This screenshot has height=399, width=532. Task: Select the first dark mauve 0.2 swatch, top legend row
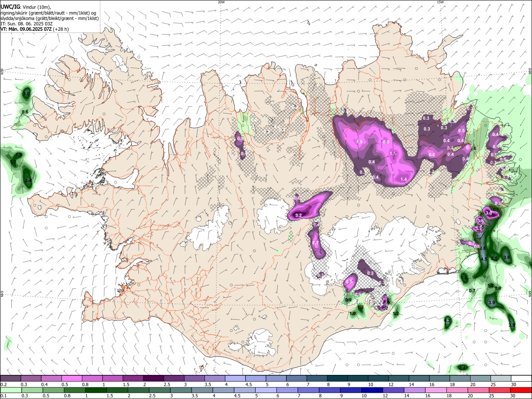point(10,379)
